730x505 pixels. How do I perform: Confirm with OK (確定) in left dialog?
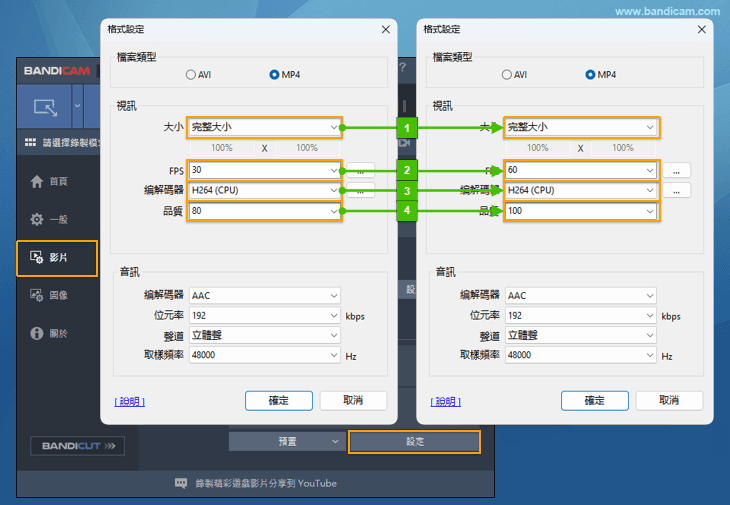(x=279, y=401)
